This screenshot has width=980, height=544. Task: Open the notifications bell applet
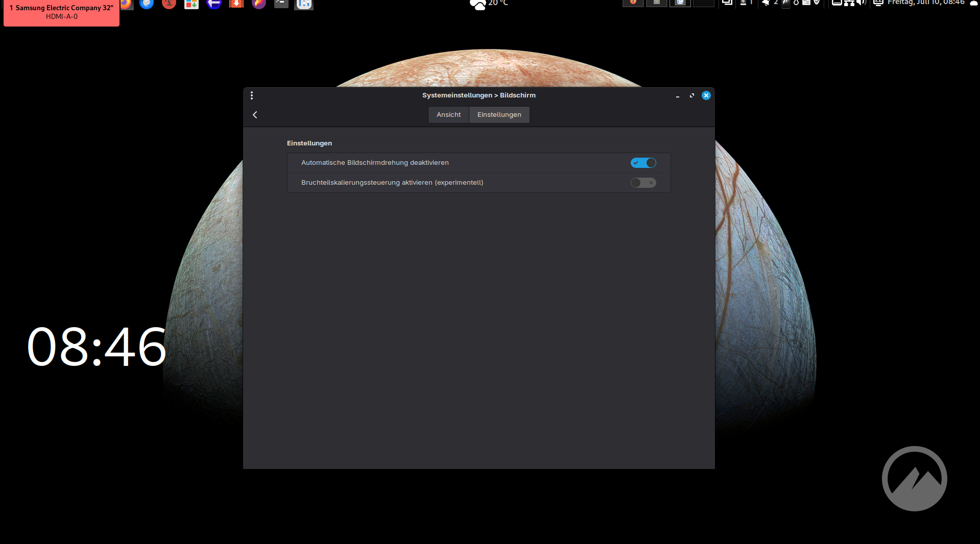[x=766, y=3]
